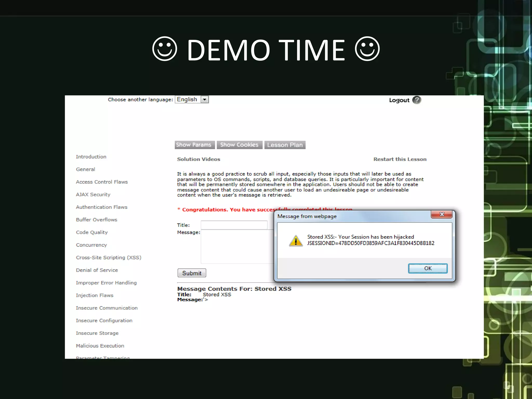
Task: Select the Denial of Service category
Action: (97, 270)
